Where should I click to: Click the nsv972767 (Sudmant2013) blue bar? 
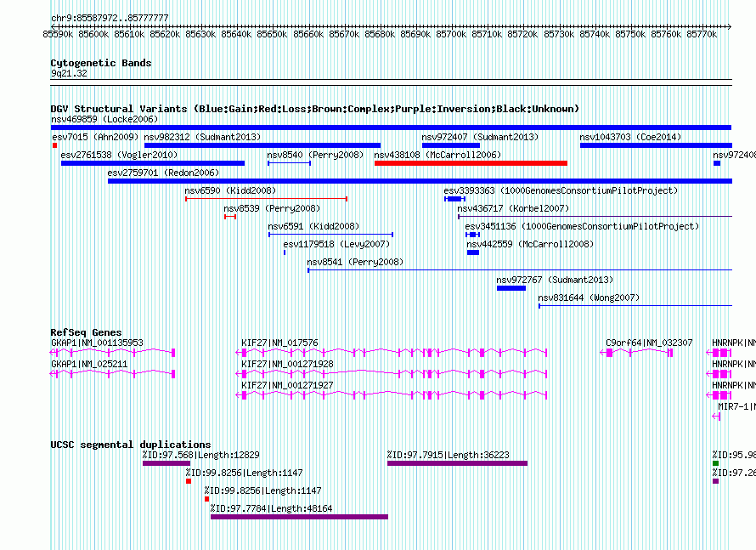[x=511, y=288]
